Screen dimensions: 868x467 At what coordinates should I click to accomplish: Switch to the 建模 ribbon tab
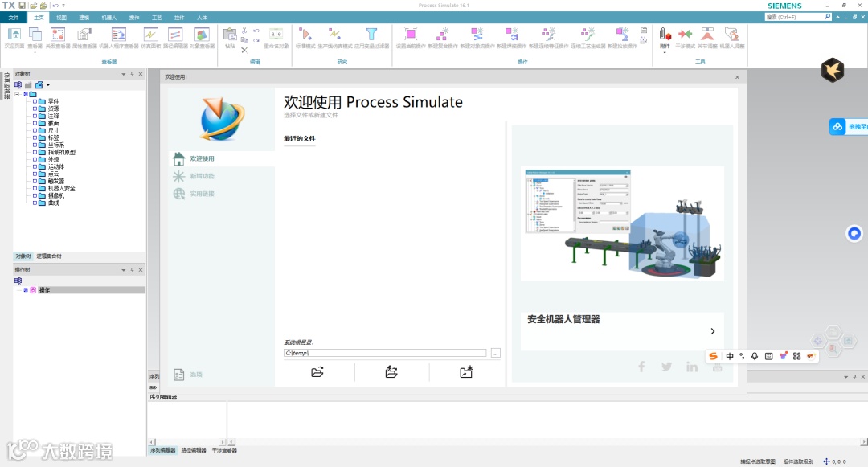coord(84,18)
